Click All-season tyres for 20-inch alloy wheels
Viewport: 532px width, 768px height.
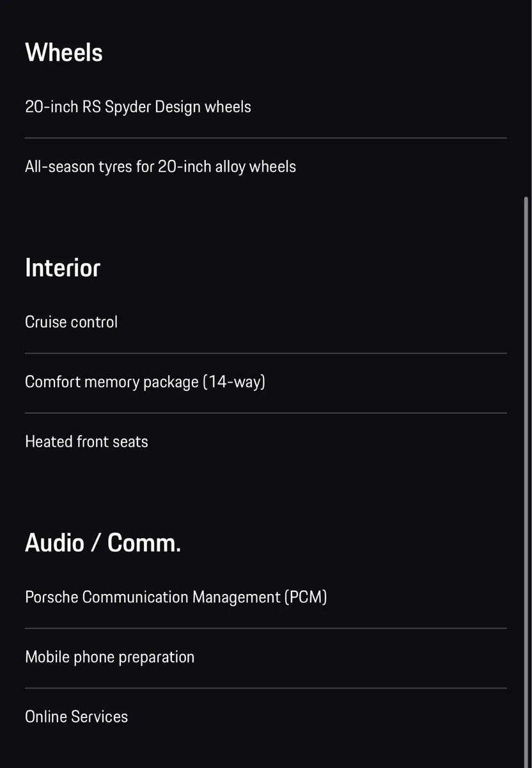160,166
